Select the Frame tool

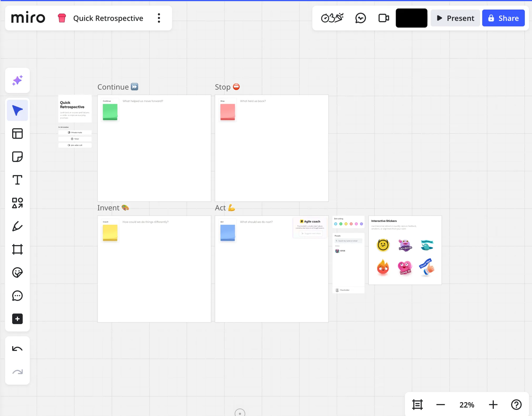click(x=17, y=250)
